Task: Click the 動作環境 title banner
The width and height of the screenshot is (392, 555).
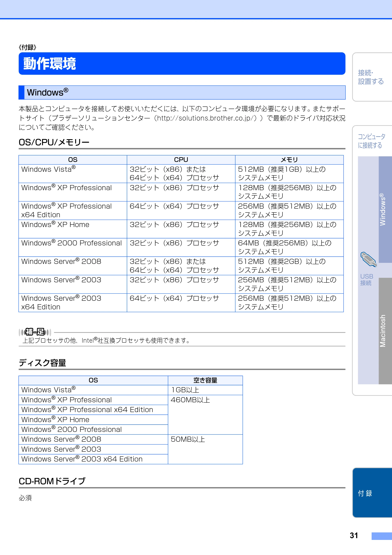Action: point(182,64)
